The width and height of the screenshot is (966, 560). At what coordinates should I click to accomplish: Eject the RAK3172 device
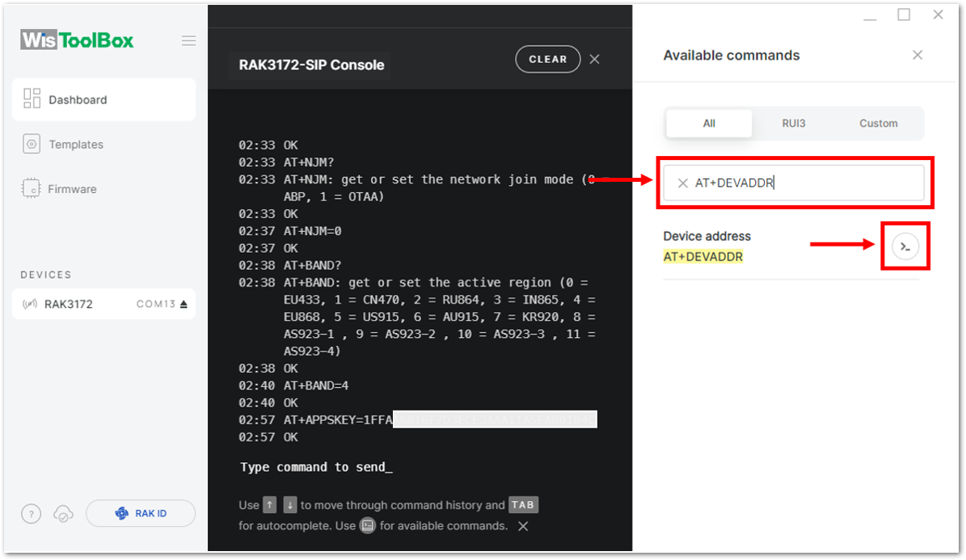(183, 304)
